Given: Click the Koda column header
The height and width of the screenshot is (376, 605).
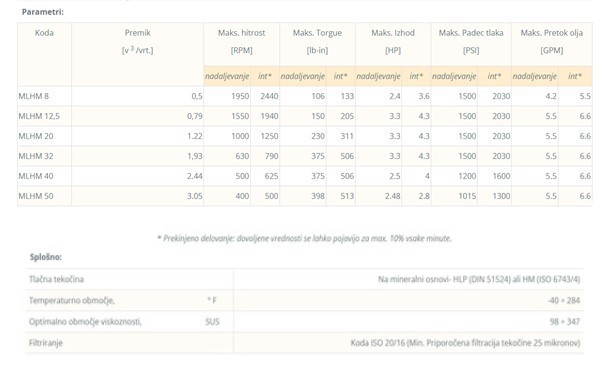Looking at the screenshot, I should click(x=44, y=33).
